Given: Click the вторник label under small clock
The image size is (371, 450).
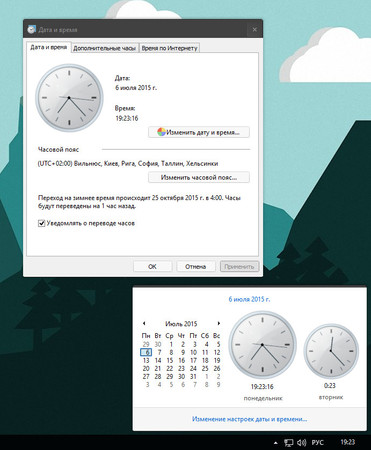Looking at the screenshot, I should point(331,397).
